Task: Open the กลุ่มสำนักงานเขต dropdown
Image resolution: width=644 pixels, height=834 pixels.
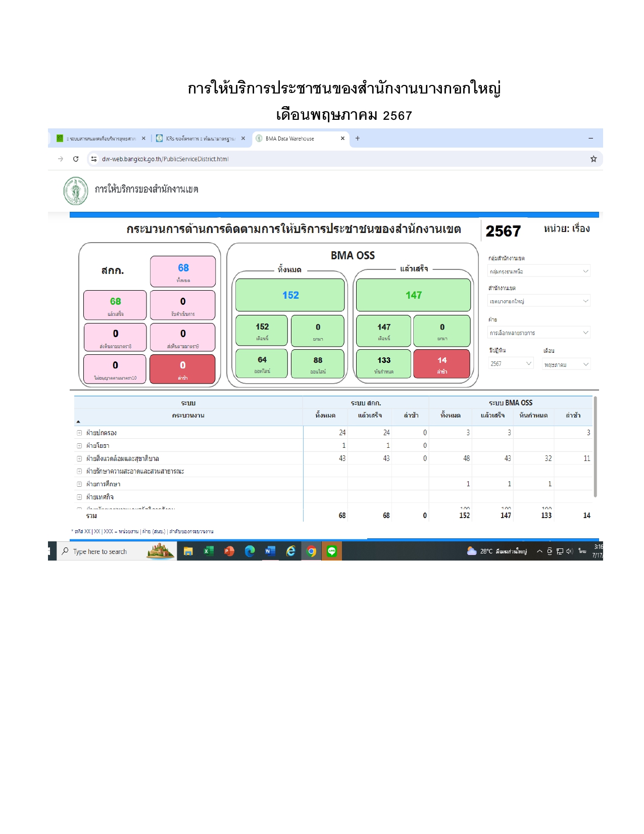Action: pyautogui.click(x=538, y=271)
